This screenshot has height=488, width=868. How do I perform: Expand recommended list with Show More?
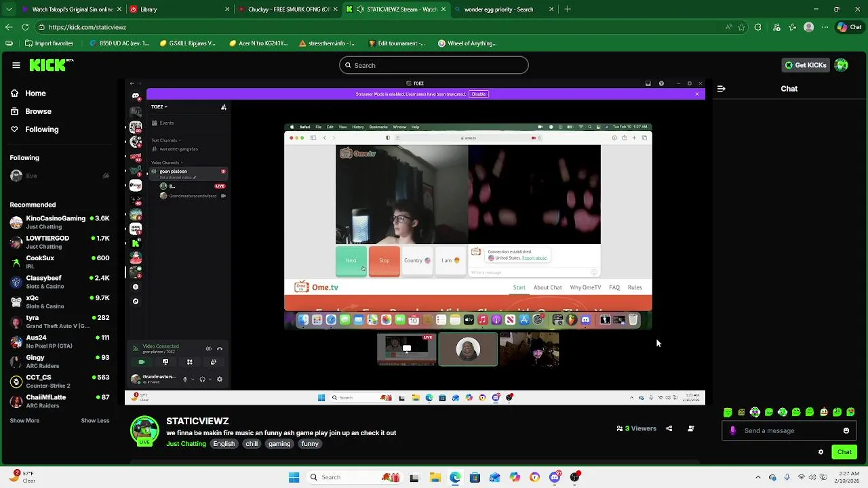(24, 421)
